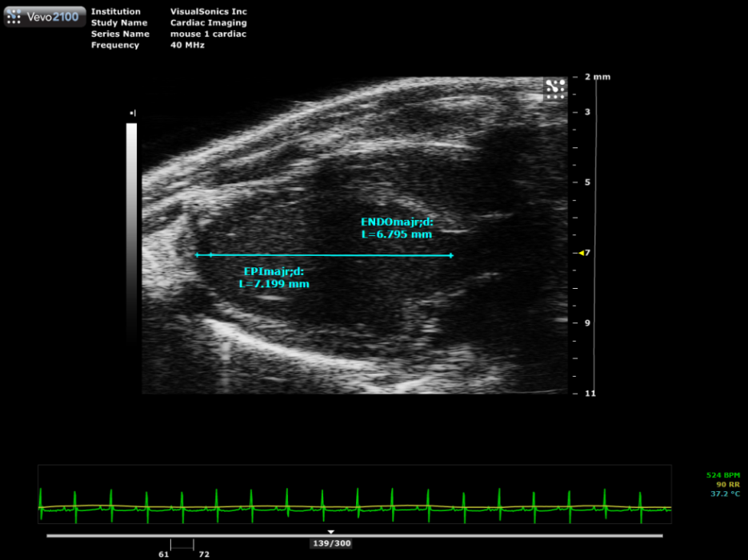Click the 90 RR respiration readout

(728, 485)
